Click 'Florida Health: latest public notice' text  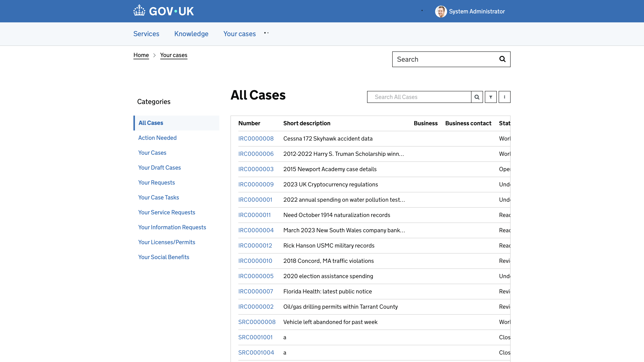[x=328, y=292]
